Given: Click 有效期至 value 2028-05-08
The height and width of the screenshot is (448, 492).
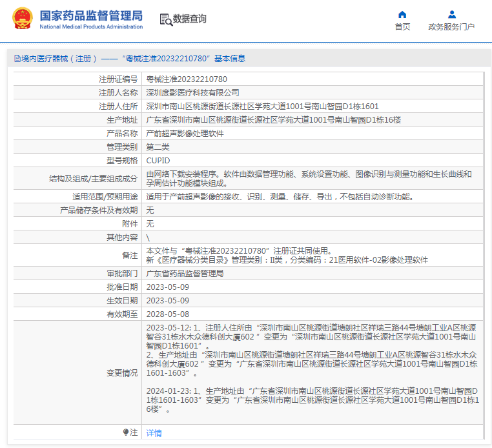Looking at the screenshot, I should pos(168,314).
